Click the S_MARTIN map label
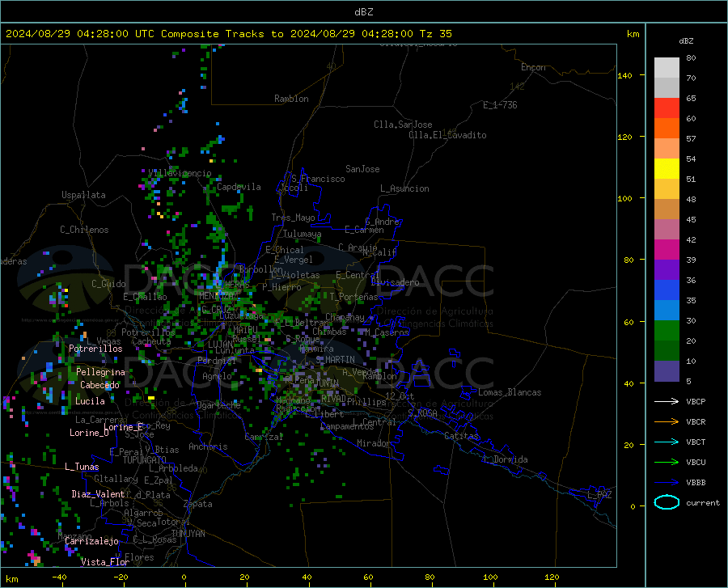Image resolution: width=728 pixels, height=588 pixels. pos(335,360)
